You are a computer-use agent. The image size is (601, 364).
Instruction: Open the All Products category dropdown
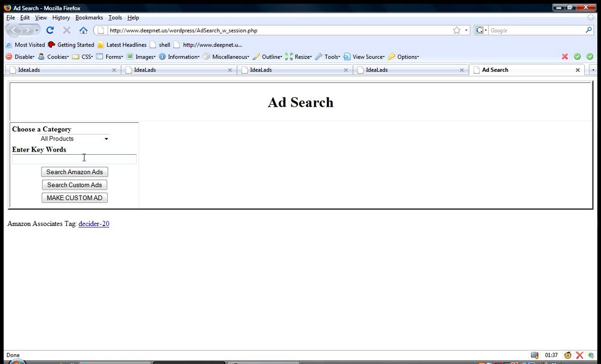74,139
